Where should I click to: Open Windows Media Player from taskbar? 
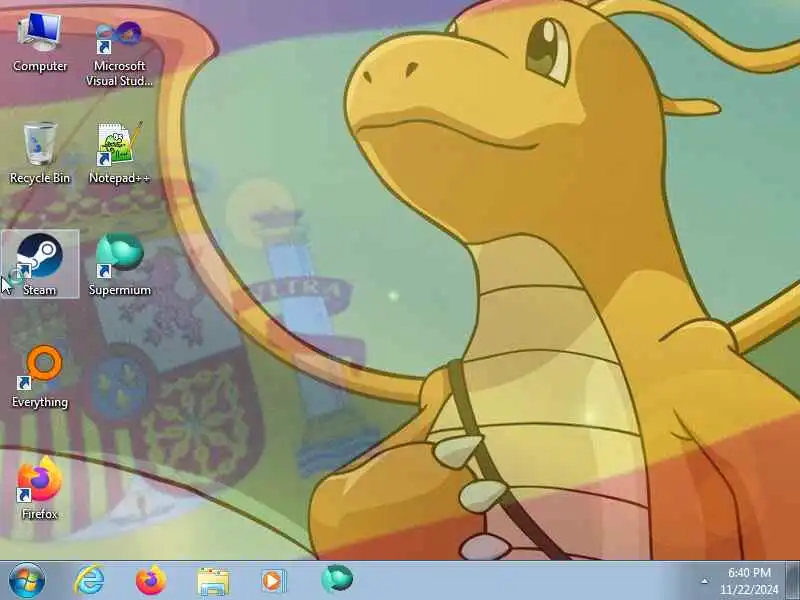pyautogui.click(x=274, y=581)
